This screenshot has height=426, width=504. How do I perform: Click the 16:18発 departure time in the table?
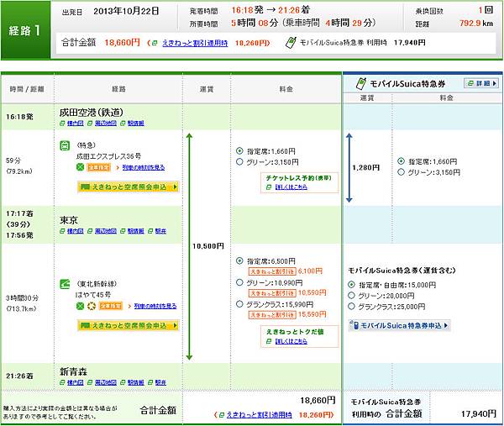tap(19, 117)
